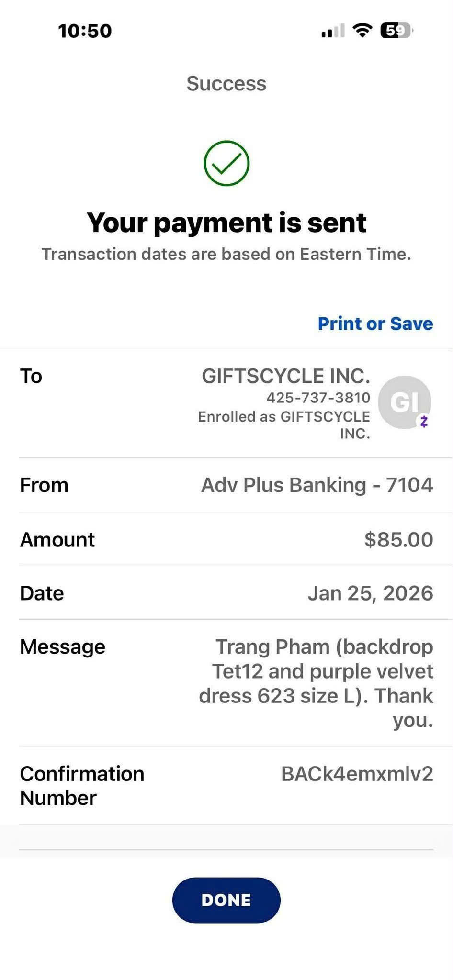Select the From account Adv Plus Banking row

click(226, 485)
